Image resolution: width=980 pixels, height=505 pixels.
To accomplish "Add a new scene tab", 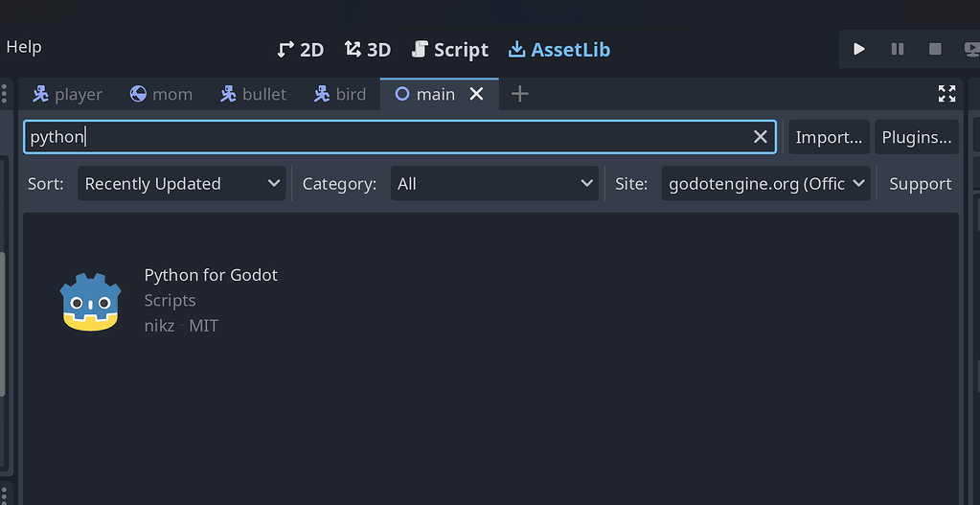I will point(519,94).
